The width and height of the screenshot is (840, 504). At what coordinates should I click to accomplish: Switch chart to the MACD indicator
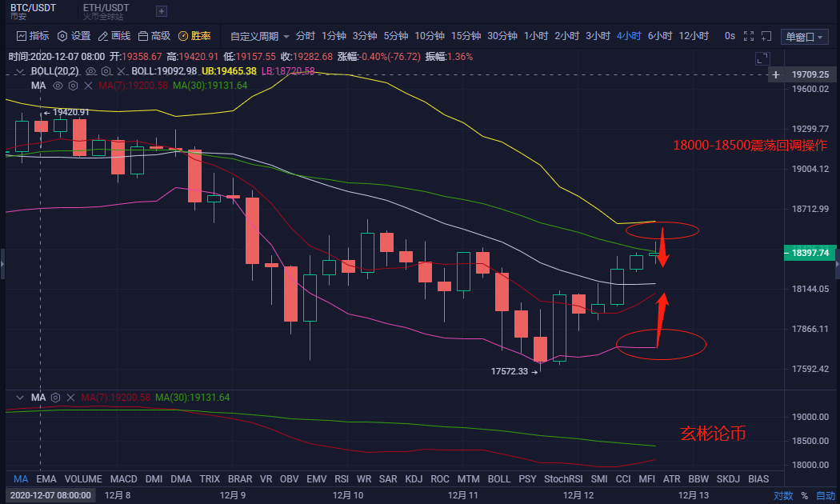123,478
